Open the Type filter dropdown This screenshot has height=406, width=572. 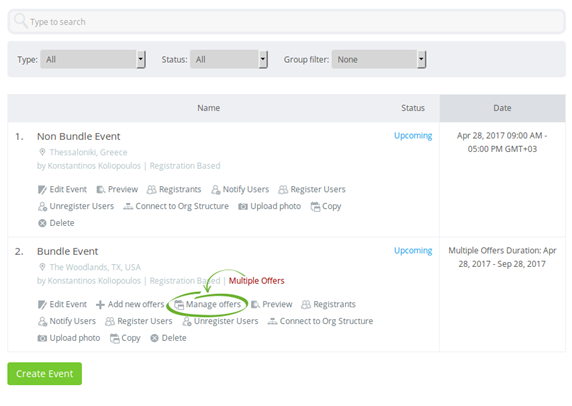[x=93, y=59]
